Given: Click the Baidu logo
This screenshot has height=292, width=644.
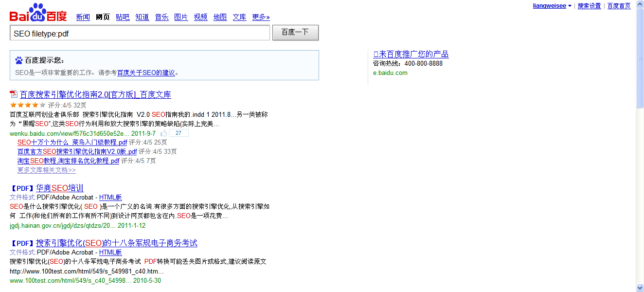Looking at the screenshot, I should coord(38,13).
